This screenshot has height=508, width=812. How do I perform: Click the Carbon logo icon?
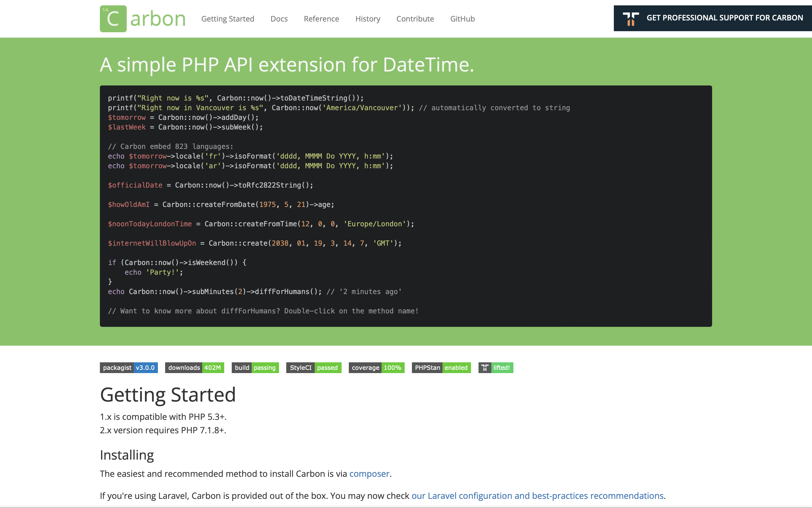[x=113, y=19]
